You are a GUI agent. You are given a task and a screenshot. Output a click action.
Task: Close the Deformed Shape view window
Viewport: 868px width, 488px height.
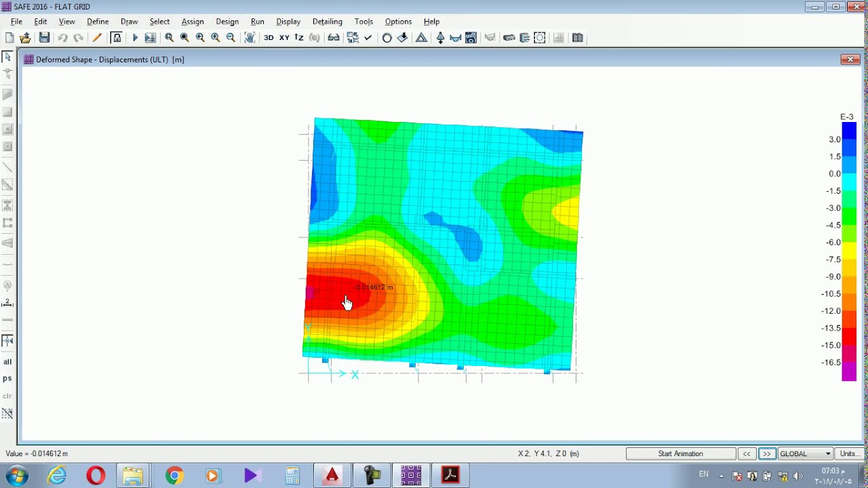[850, 60]
